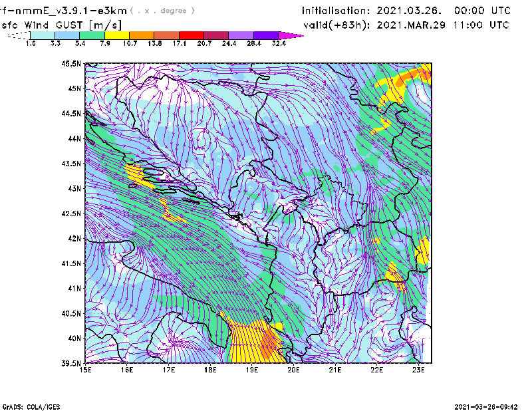Click the violet 28.4–32.6 legend swatch

click(266, 35)
